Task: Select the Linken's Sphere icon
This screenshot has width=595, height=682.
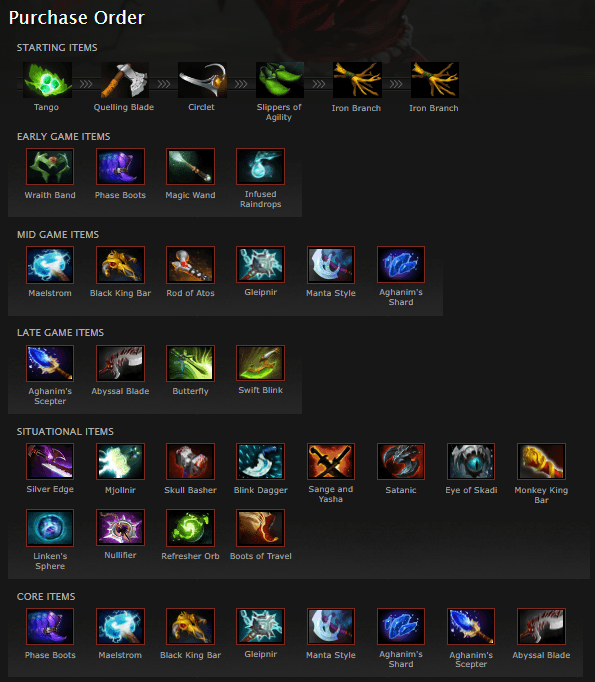Action: point(50,528)
